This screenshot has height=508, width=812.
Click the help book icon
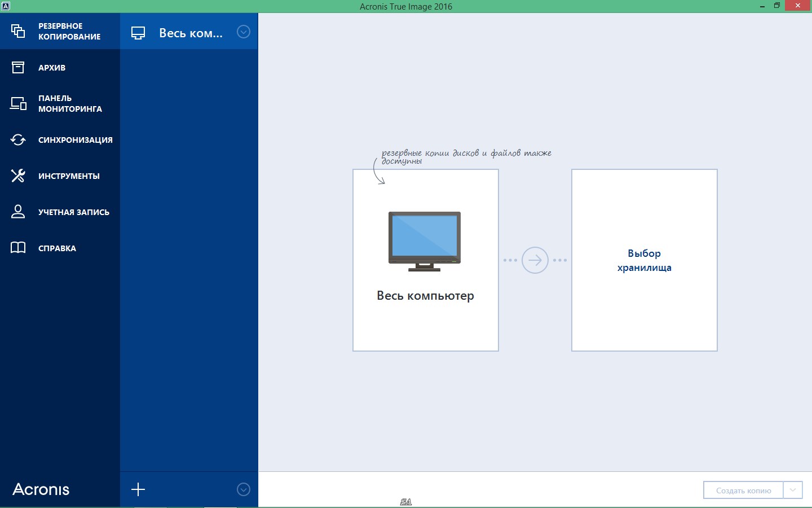click(18, 248)
